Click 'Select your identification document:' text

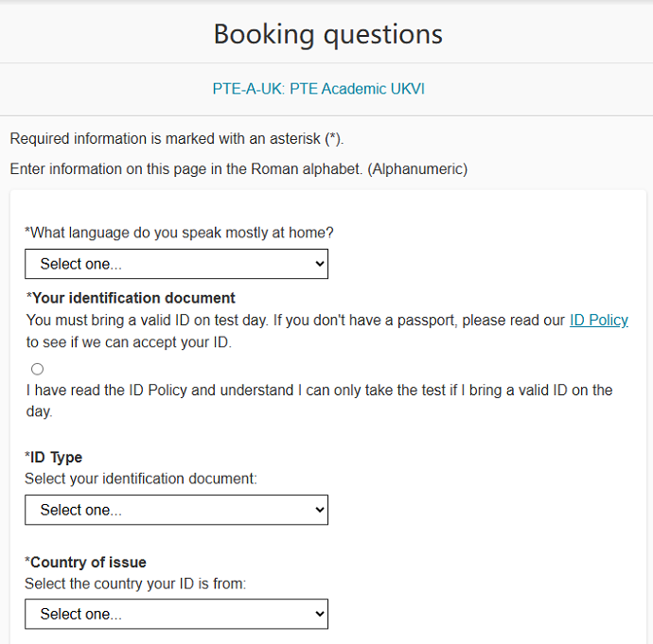tap(141, 479)
